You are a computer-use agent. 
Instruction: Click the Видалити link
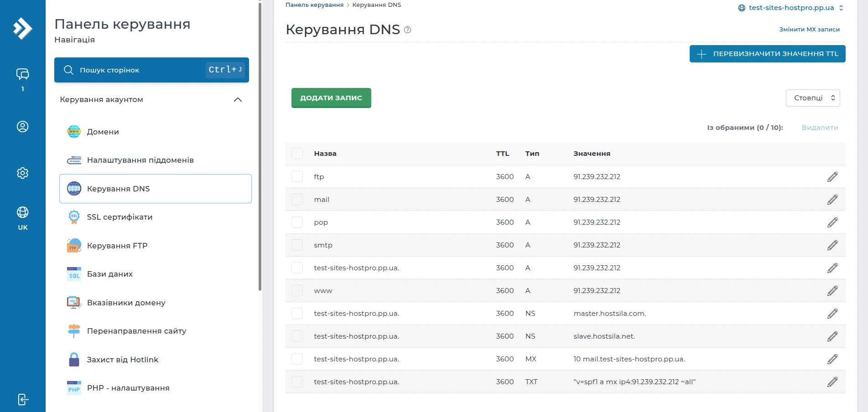(x=820, y=128)
